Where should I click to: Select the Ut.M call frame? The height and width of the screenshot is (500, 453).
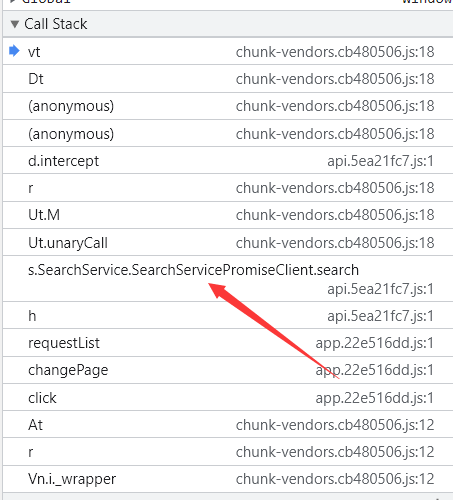click(228, 215)
